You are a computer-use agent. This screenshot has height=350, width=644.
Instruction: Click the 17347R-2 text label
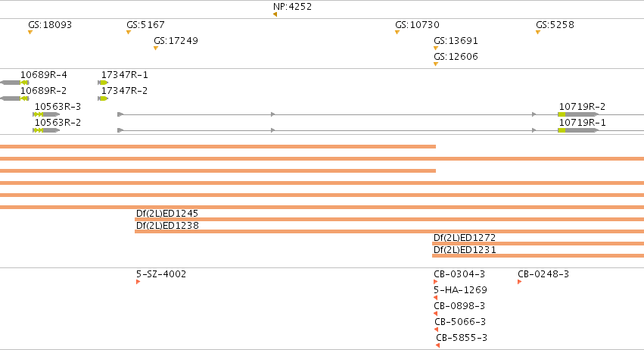coord(124,90)
